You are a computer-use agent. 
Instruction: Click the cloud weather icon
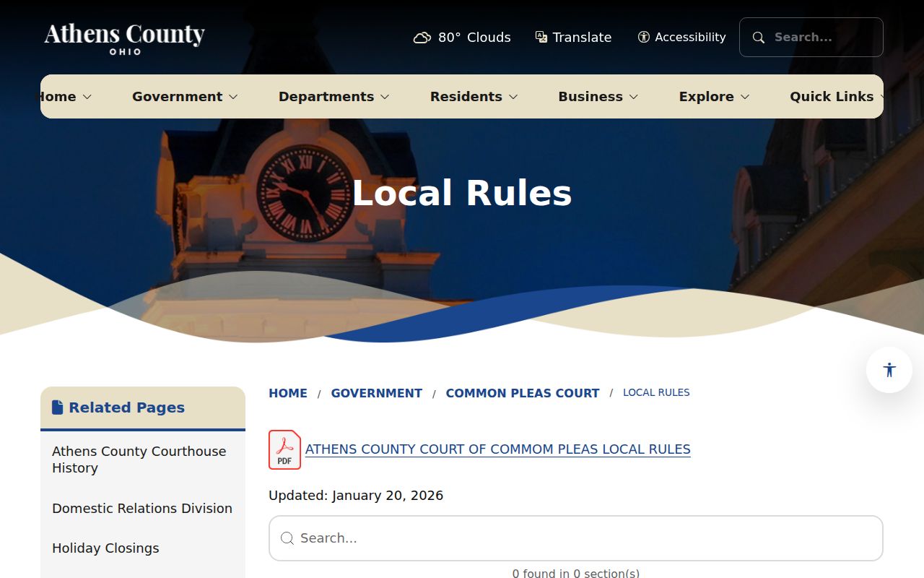[x=422, y=38]
